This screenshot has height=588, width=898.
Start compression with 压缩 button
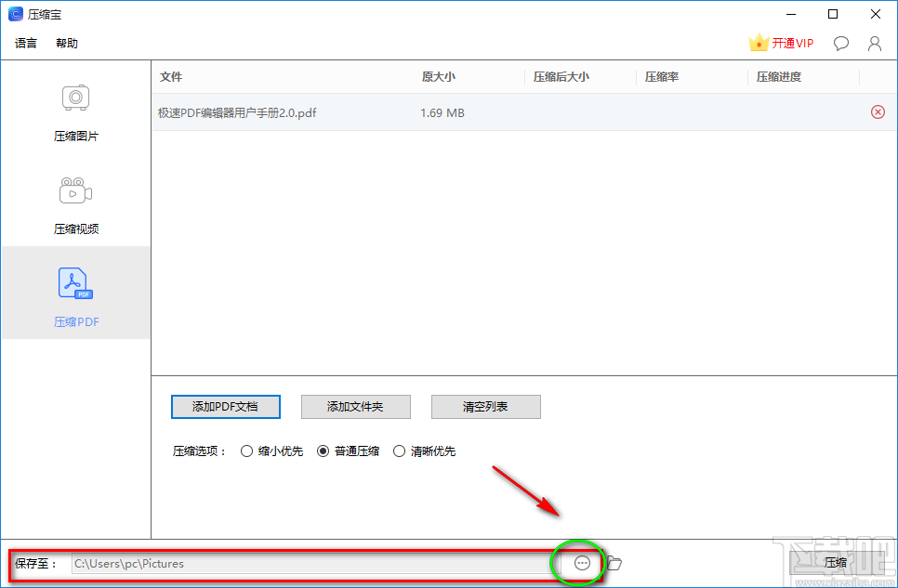point(836,563)
